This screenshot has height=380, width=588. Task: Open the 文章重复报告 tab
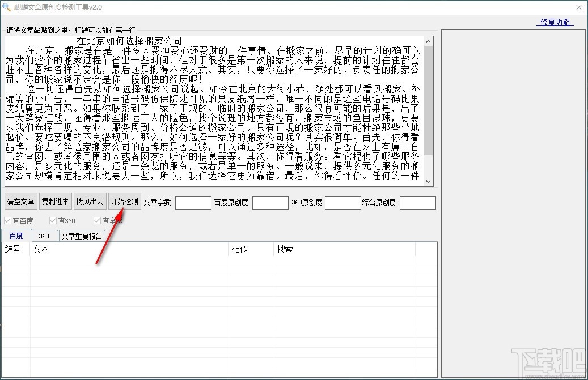coord(82,236)
